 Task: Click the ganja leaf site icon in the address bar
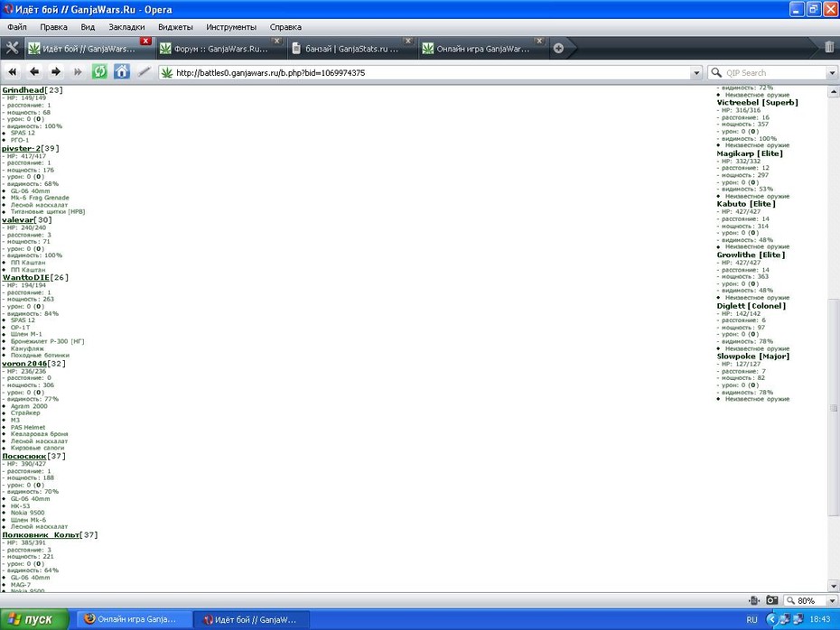tap(167, 72)
